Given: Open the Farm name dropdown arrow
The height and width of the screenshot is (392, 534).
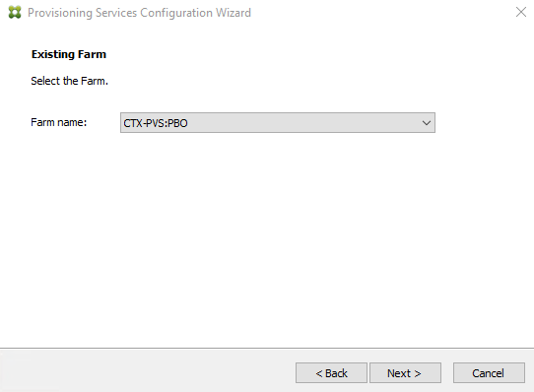Looking at the screenshot, I should click(x=427, y=123).
